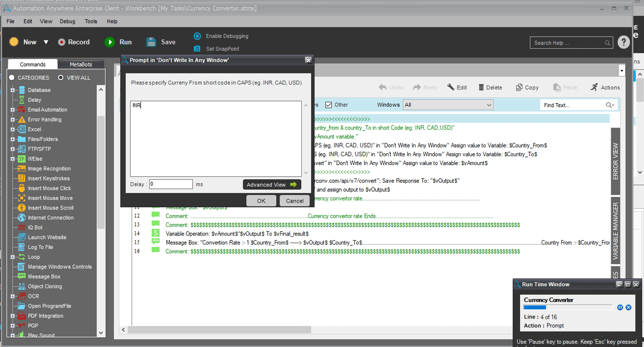Expand the Email Automation node

(12, 110)
